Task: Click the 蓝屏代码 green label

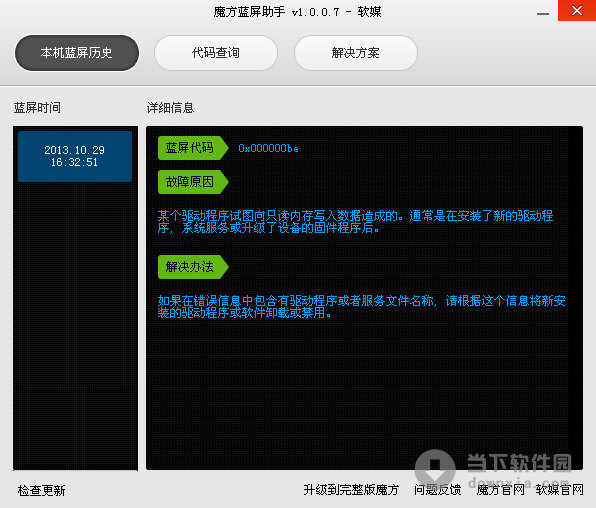Action: [x=193, y=148]
